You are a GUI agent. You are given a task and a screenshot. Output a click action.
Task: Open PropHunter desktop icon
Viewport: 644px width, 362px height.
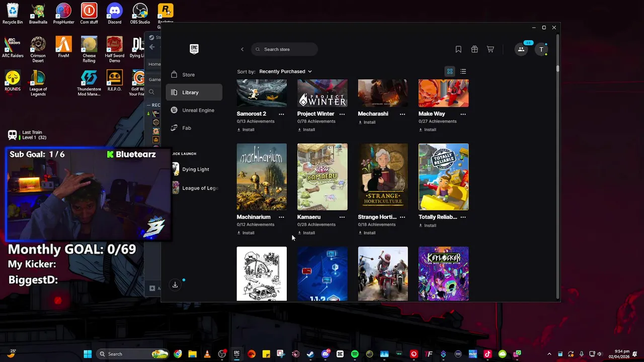63,14
